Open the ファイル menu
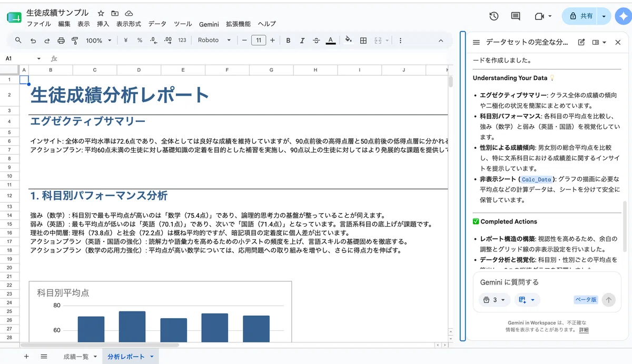Viewport: 632px width, 364px height. 39,24
